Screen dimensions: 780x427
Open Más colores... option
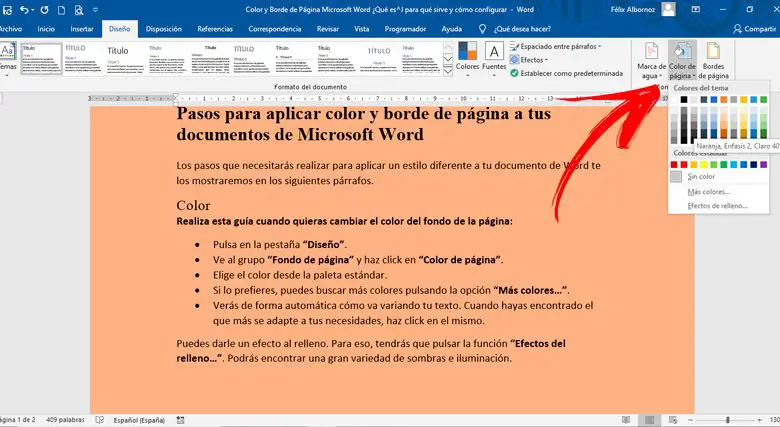pos(719,192)
